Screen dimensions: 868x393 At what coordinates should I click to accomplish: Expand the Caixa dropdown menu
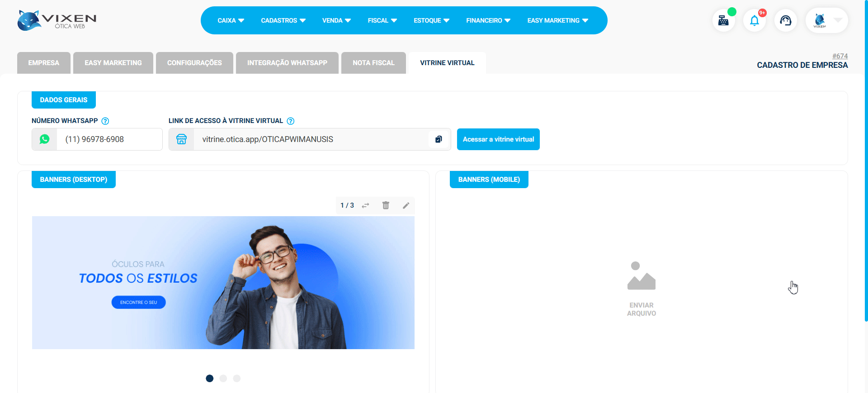[x=231, y=21]
